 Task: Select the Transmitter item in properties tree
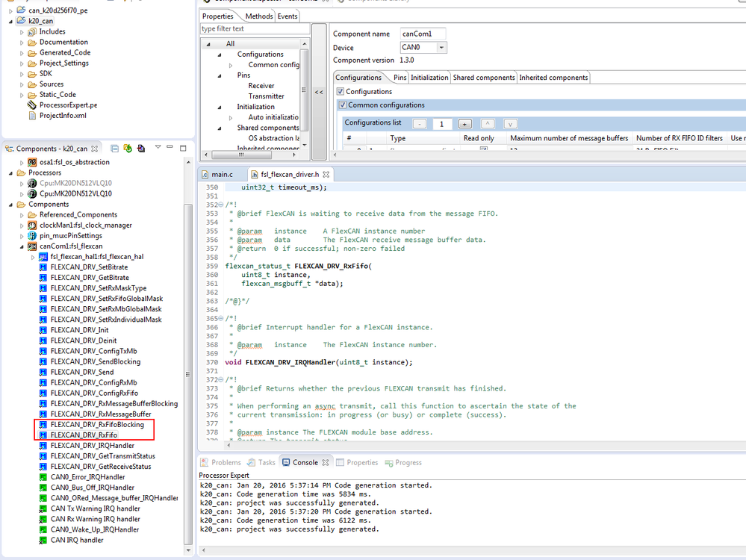point(266,96)
